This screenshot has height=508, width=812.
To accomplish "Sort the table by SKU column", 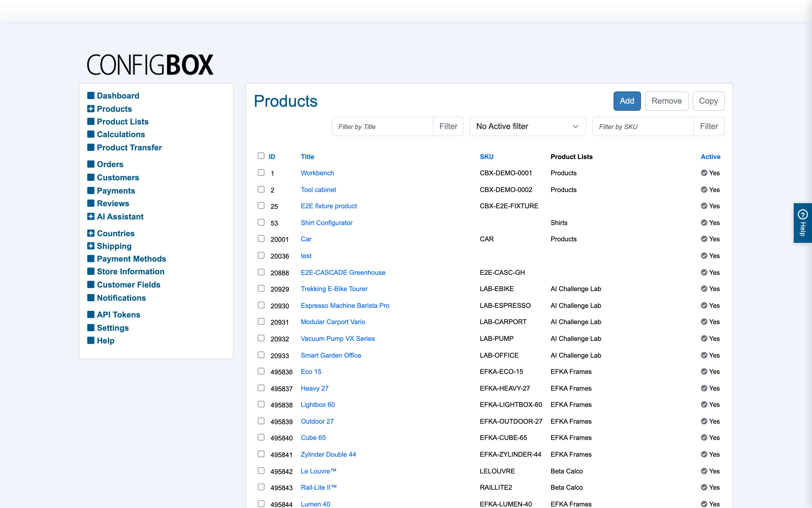I will (486, 156).
